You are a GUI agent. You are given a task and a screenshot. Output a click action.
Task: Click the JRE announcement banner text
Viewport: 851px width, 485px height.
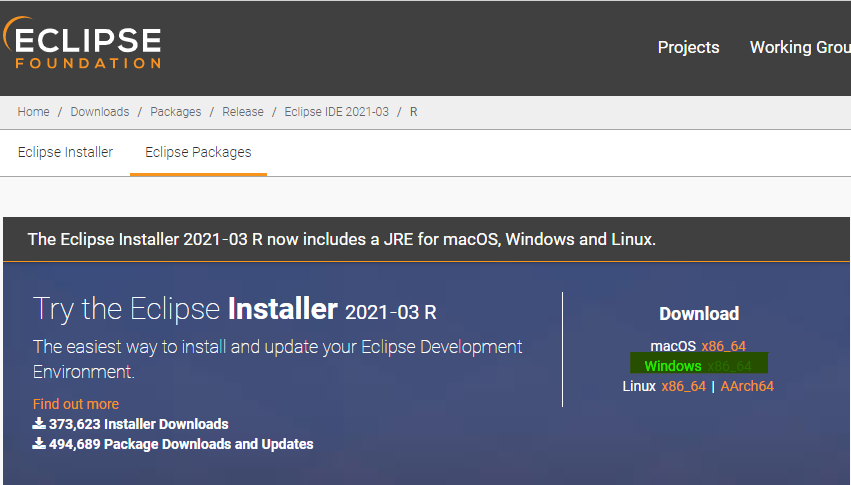point(341,240)
